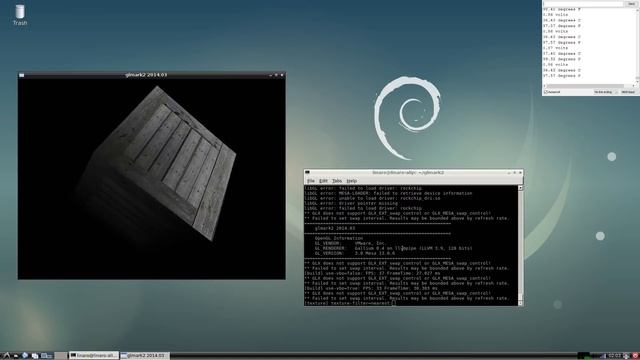Viewport: 640px width, 360px height.
Task: Click the 'GL_VENDOR' line in terminal
Action: [350, 243]
